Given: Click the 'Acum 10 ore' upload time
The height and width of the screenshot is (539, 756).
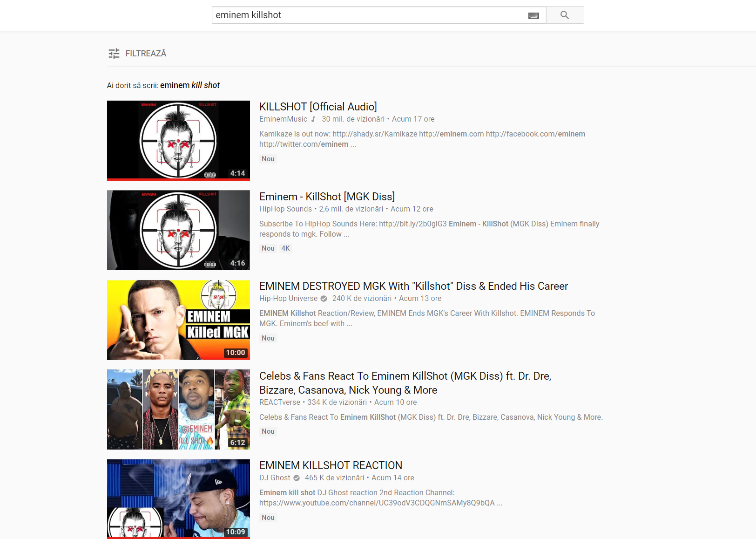Looking at the screenshot, I should click(396, 403).
